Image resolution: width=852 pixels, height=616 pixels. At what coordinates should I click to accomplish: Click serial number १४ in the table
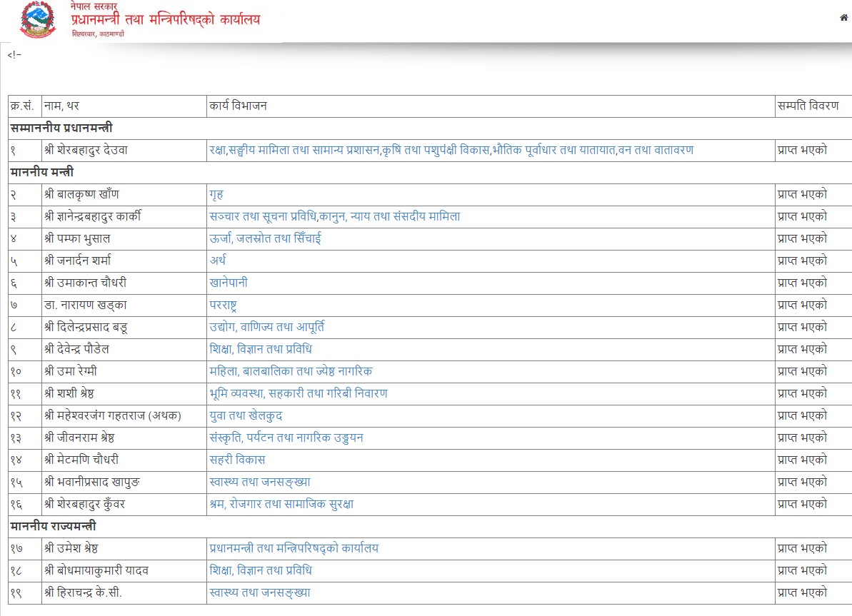point(16,460)
